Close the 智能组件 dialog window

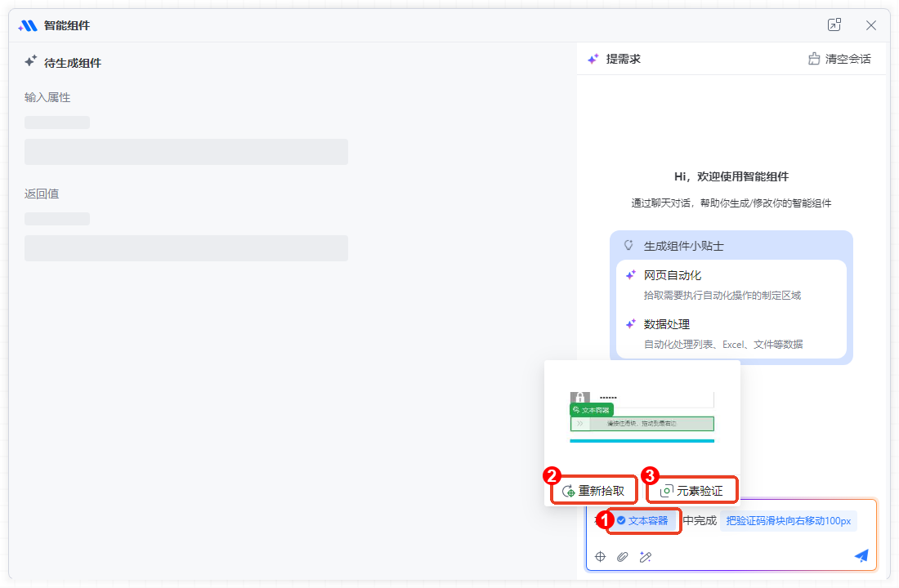point(871,25)
